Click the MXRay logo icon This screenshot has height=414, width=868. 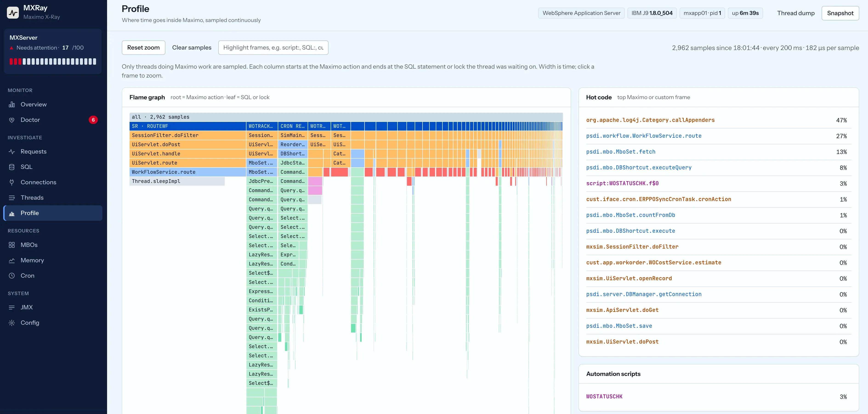click(13, 12)
